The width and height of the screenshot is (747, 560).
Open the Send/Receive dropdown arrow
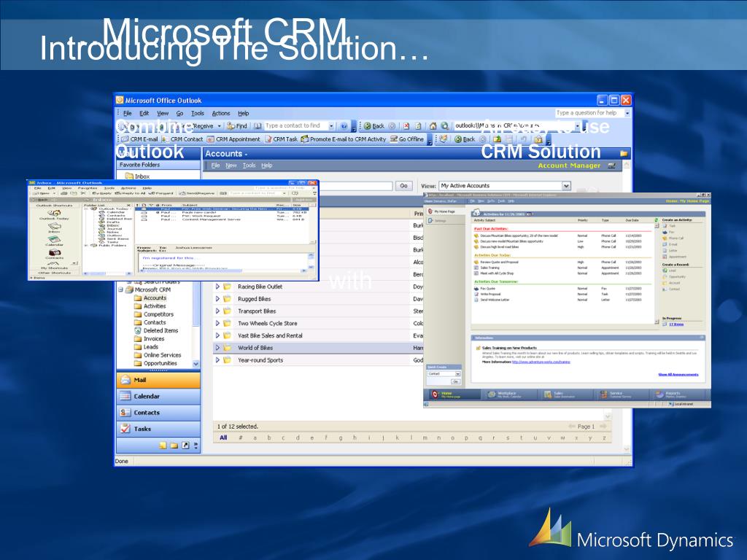coord(220,125)
